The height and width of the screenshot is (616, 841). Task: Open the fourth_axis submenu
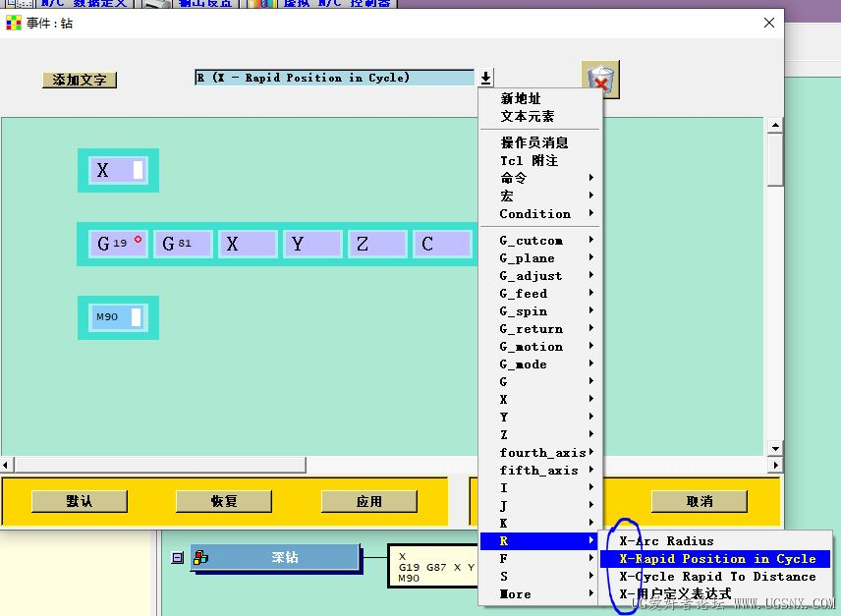540,453
